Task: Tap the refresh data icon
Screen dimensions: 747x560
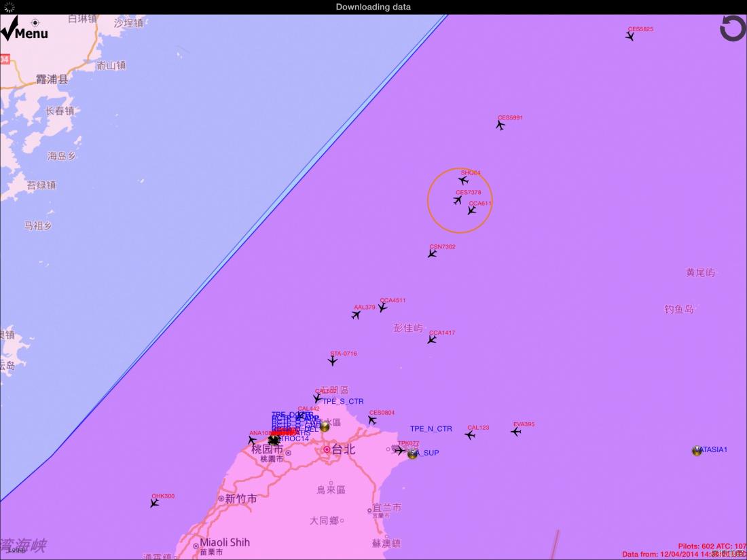Action: [733, 28]
